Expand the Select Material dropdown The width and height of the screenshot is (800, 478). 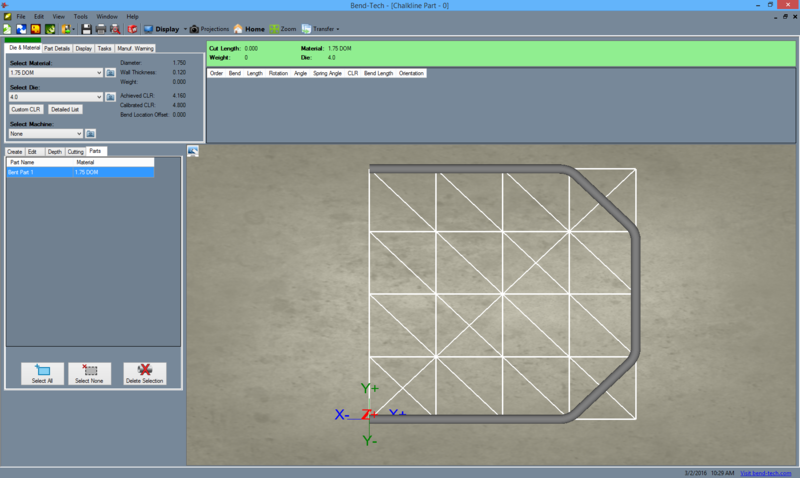[99, 73]
